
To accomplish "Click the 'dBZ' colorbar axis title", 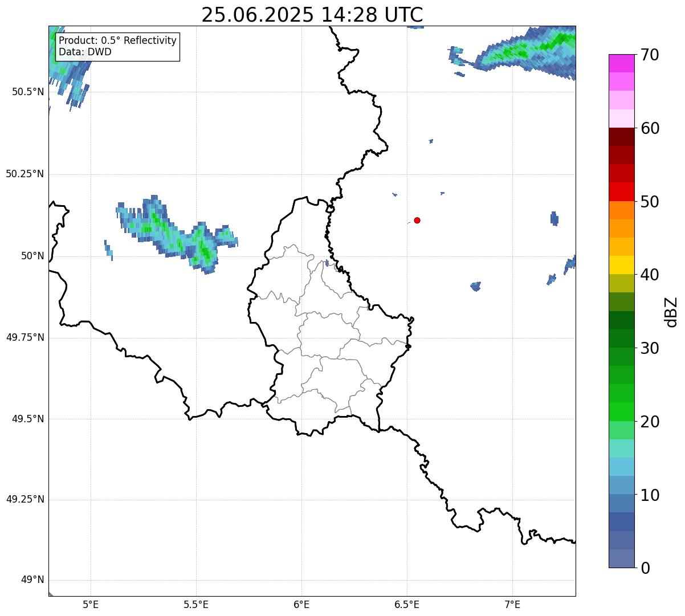I will click(x=672, y=312).
